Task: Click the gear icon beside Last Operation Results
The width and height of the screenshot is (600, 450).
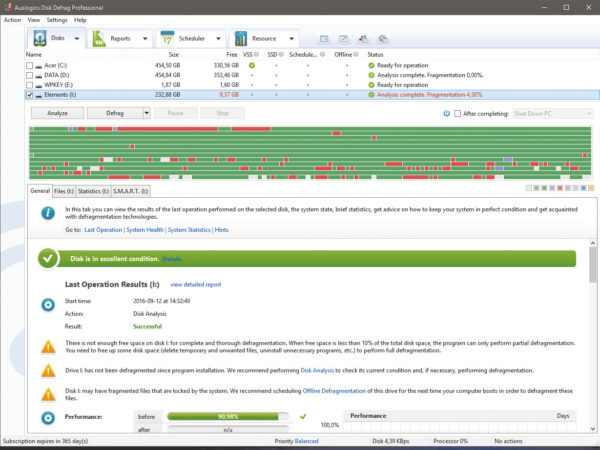Action: point(47,305)
